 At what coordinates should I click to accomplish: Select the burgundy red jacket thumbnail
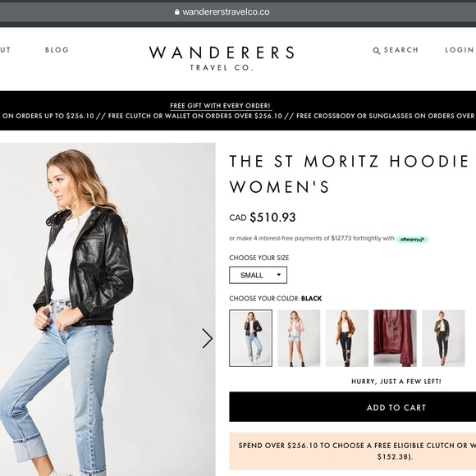coord(395,338)
